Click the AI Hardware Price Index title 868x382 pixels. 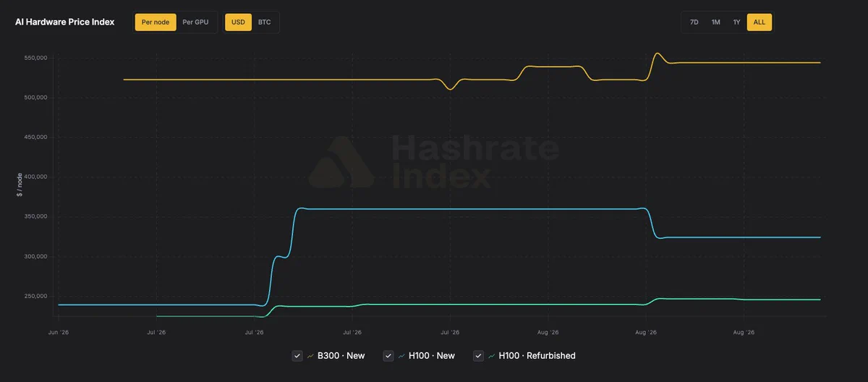[65, 22]
